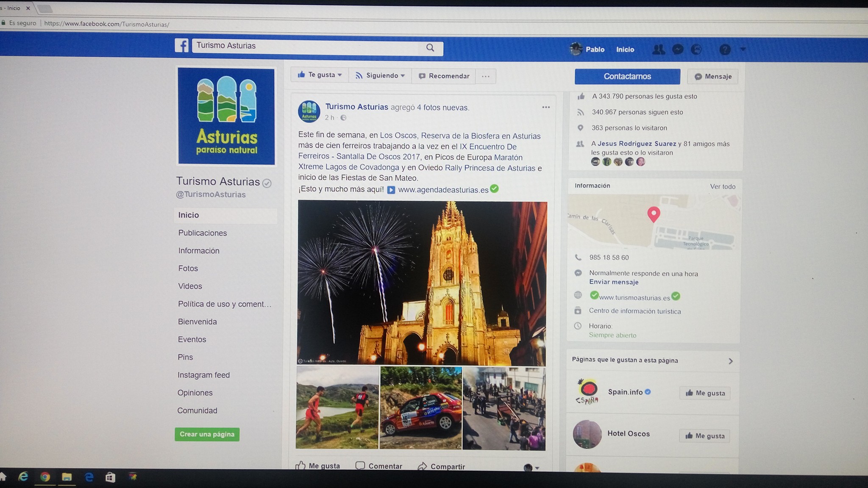868x488 pixels.
Task: Click Enviar mensaje link
Action: click(614, 282)
